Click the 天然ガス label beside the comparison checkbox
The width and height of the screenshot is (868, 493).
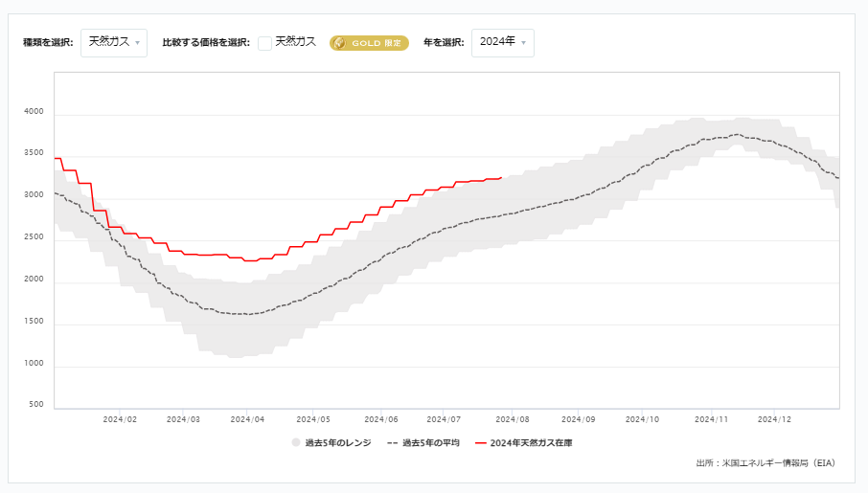(x=296, y=41)
